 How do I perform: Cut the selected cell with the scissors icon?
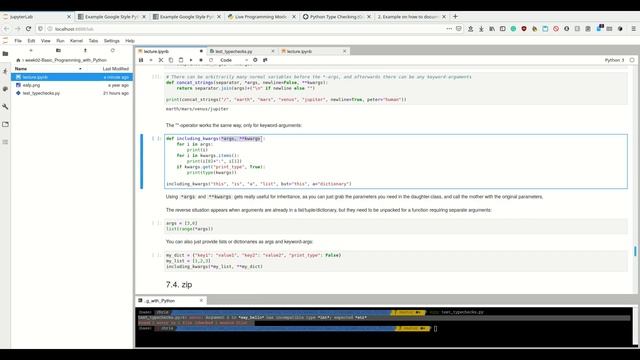click(161, 60)
